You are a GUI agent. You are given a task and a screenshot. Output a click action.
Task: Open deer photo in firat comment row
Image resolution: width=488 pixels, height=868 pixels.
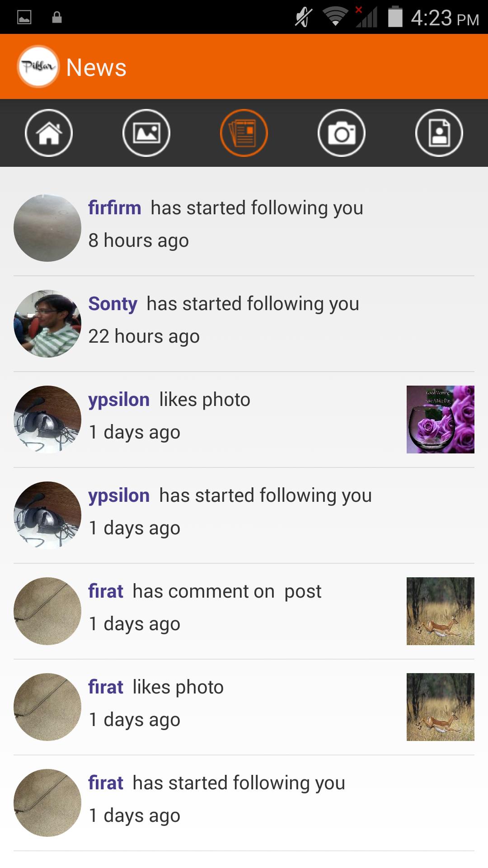[x=441, y=611]
